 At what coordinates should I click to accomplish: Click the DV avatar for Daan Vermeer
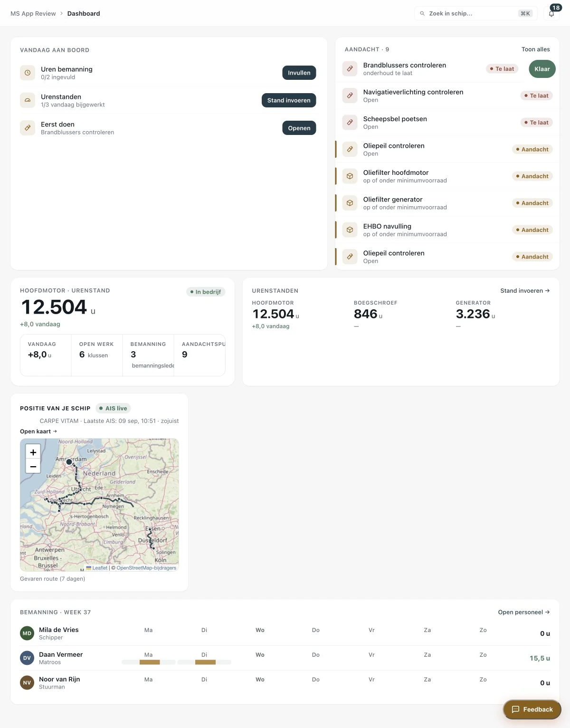pyautogui.click(x=27, y=658)
